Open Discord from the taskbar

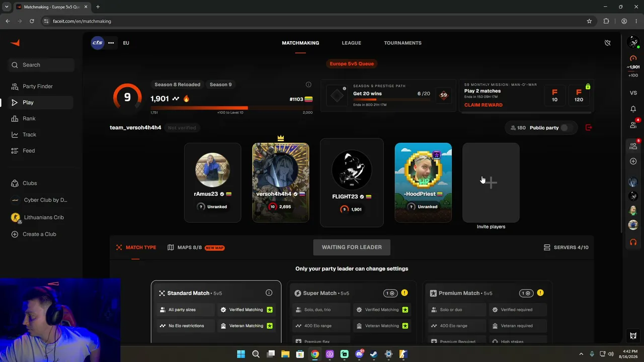[359, 354]
